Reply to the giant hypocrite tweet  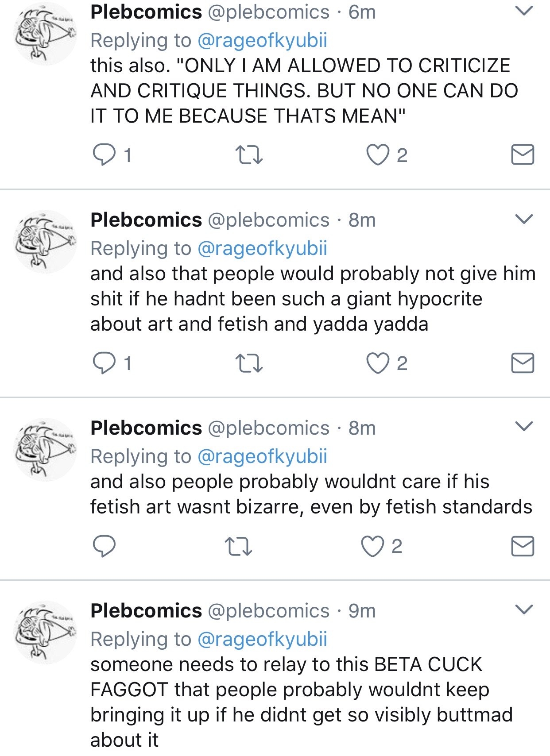point(104,363)
